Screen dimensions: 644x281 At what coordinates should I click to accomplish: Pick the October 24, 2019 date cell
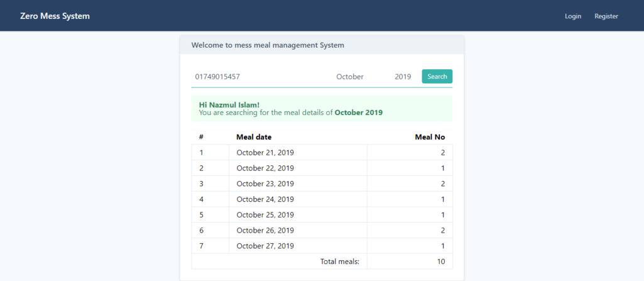(265, 199)
